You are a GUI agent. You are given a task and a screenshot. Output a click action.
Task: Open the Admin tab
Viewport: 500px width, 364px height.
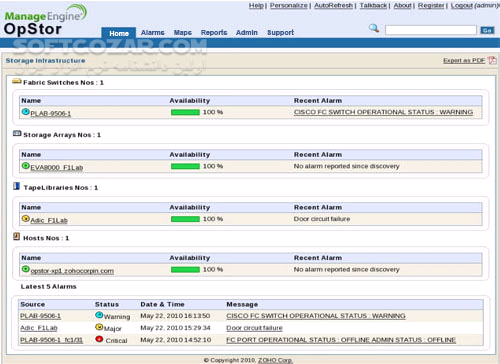click(247, 32)
